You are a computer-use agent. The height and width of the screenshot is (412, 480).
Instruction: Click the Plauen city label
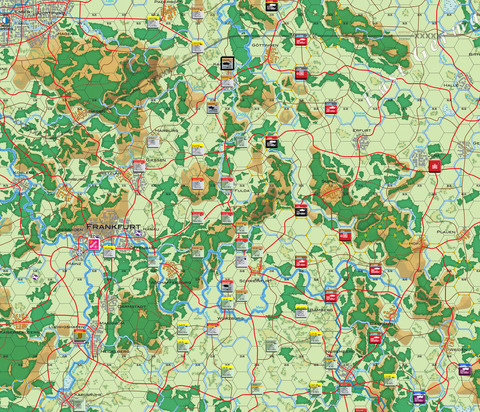[x=446, y=232]
